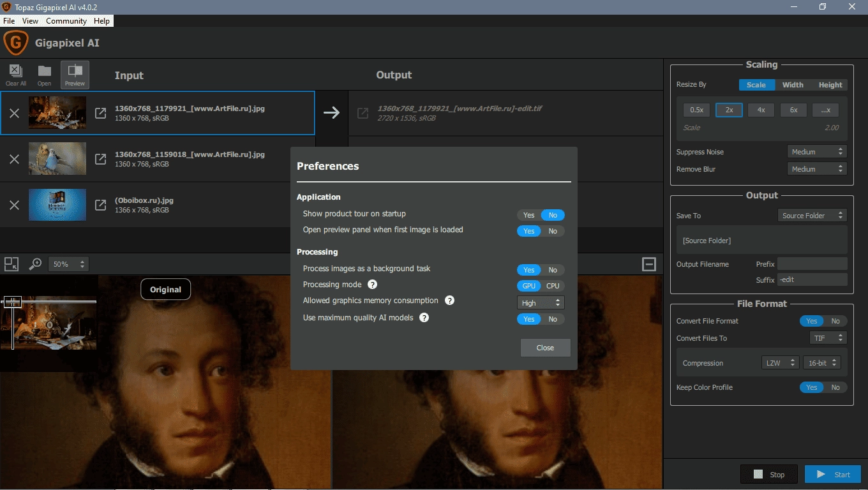Choose the 2x scale button
This screenshot has width=868, height=490.
(x=729, y=110)
